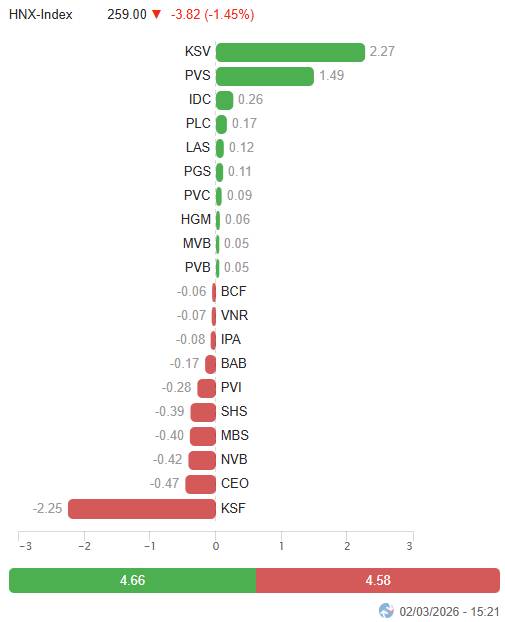Click the red 4.58 total losers segment

coord(378,580)
